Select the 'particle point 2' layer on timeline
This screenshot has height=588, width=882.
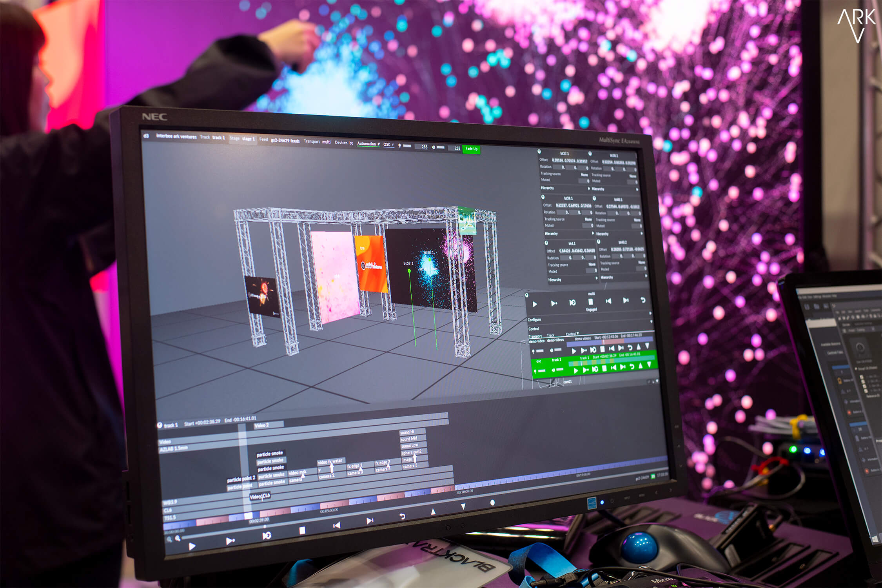coord(241,479)
